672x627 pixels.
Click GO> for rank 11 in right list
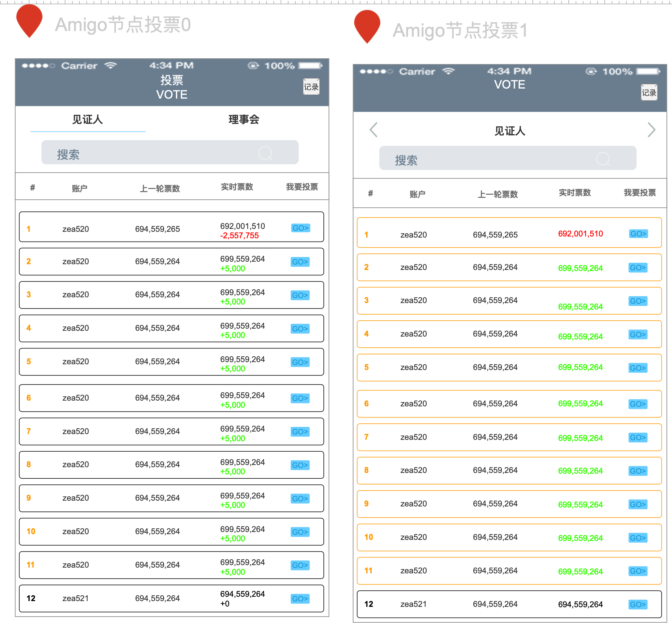coord(638,571)
